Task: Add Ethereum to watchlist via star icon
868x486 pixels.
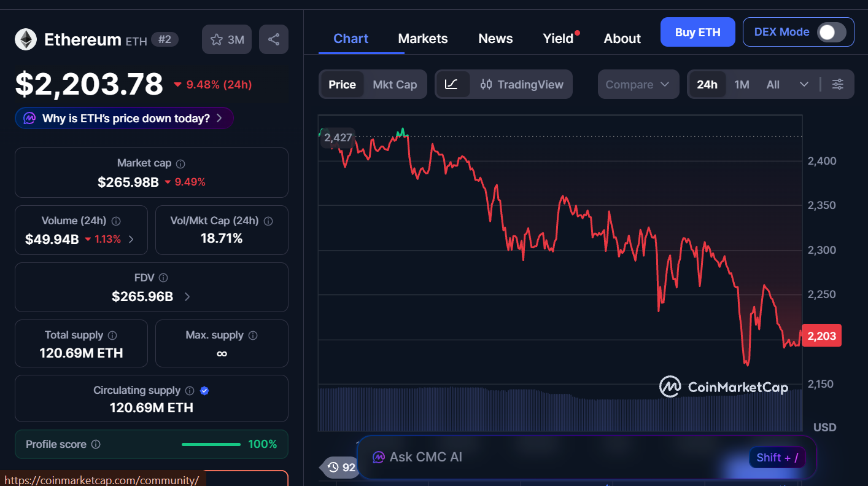Action: tap(217, 39)
